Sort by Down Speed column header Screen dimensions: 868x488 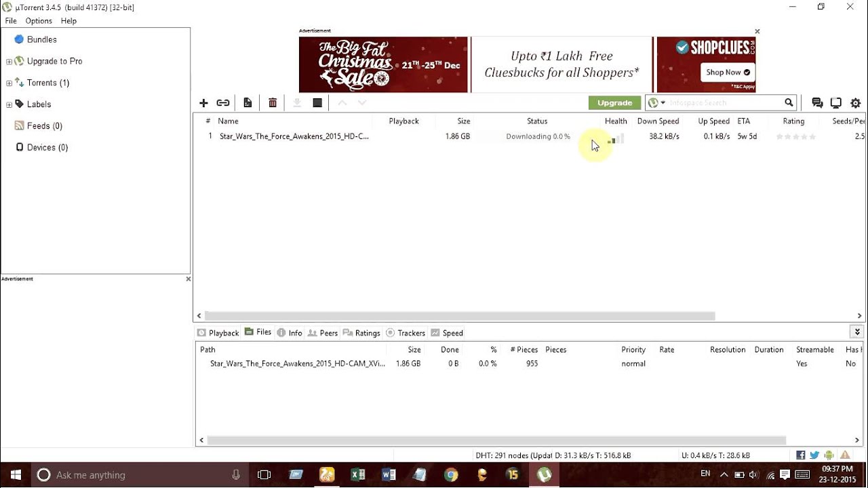click(x=658, y=121)
